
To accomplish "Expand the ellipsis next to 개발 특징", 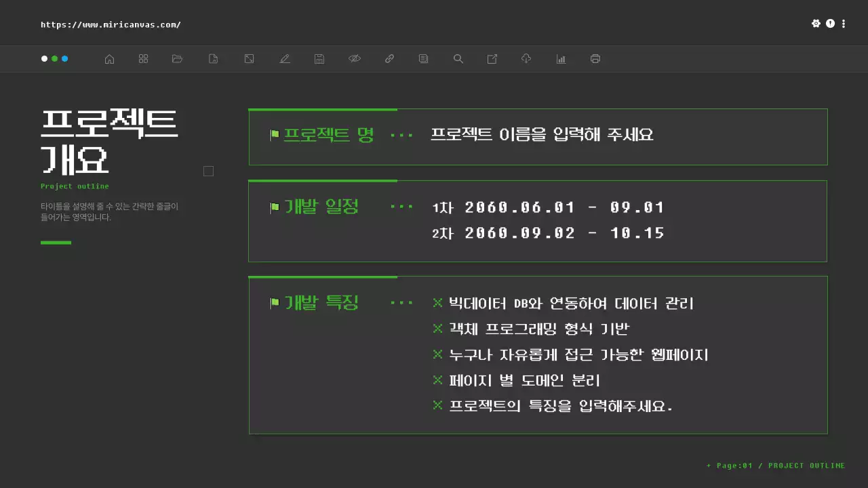I will [x=401, y=303].
